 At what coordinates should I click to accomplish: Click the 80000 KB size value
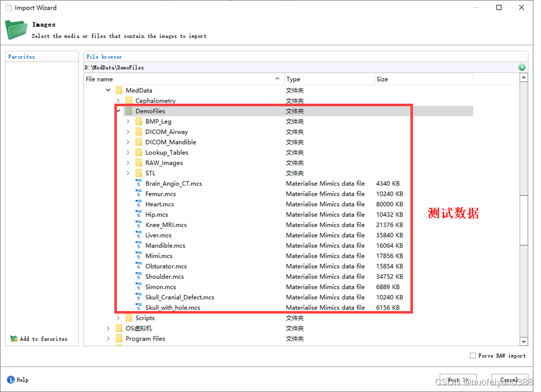[x=390, y=204]
